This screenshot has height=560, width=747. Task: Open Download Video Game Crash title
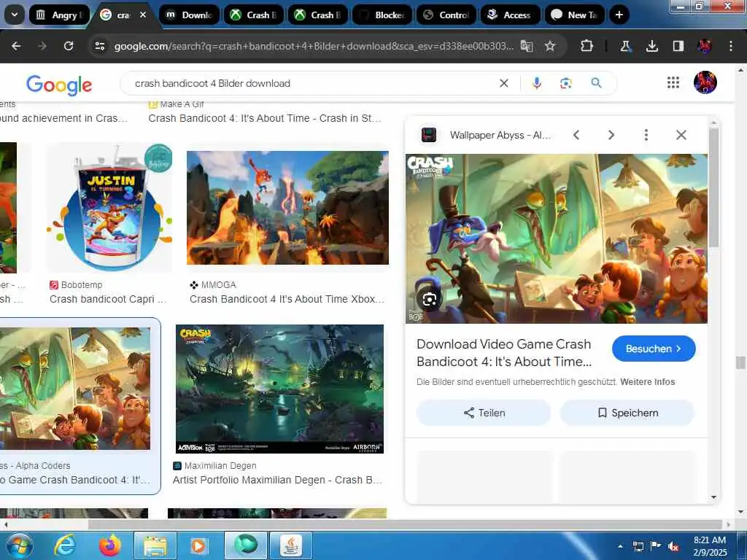(x=504, y=353)
